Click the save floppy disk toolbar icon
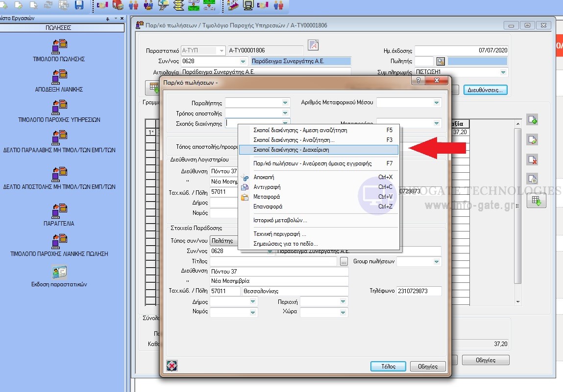 coord(79,5)
